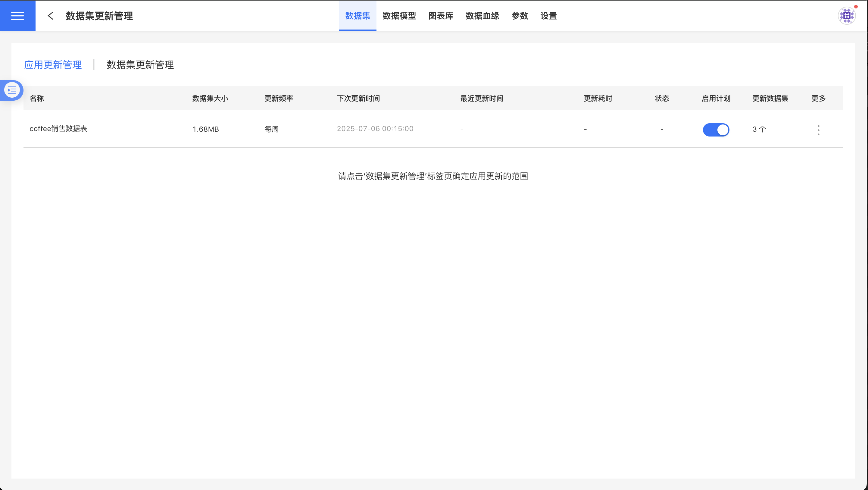Click the coffee销售数据表 row name
The height and width of the screenshot is (490, 868).
pyautogui.click(x=58, y=129)
